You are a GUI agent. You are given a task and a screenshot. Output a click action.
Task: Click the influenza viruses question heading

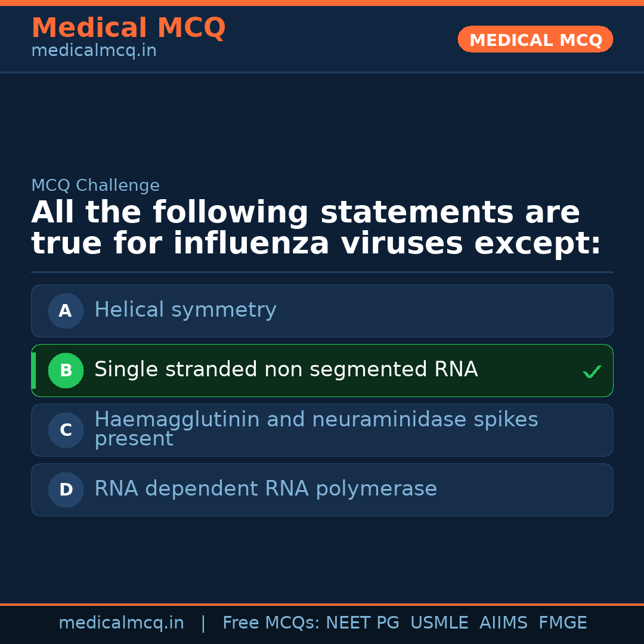click(316, 228)
